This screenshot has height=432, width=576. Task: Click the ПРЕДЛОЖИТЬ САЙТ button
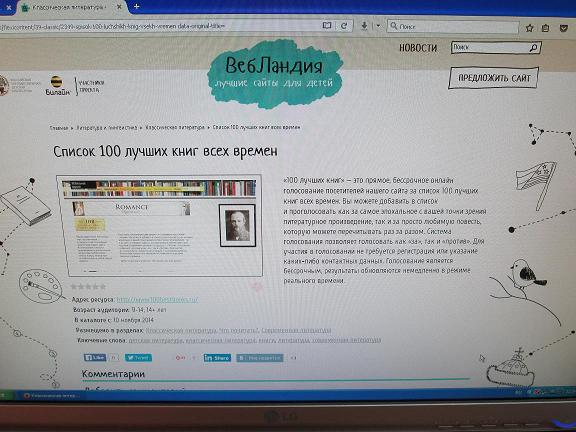point(494,78)
